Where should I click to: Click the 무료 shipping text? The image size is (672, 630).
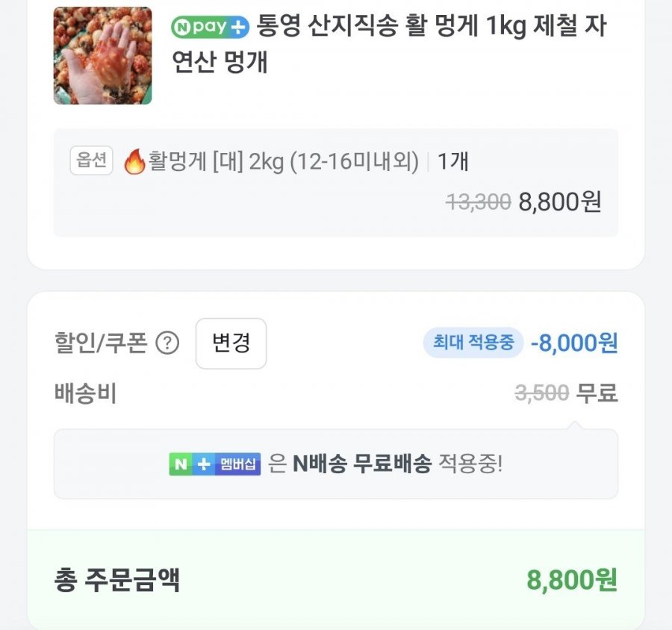click(597, 393)
